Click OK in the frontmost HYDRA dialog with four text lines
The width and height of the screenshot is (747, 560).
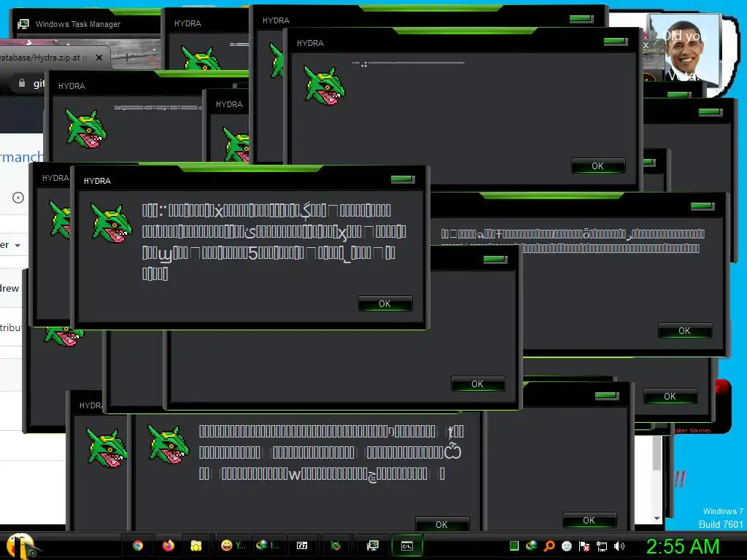point(385,304)
